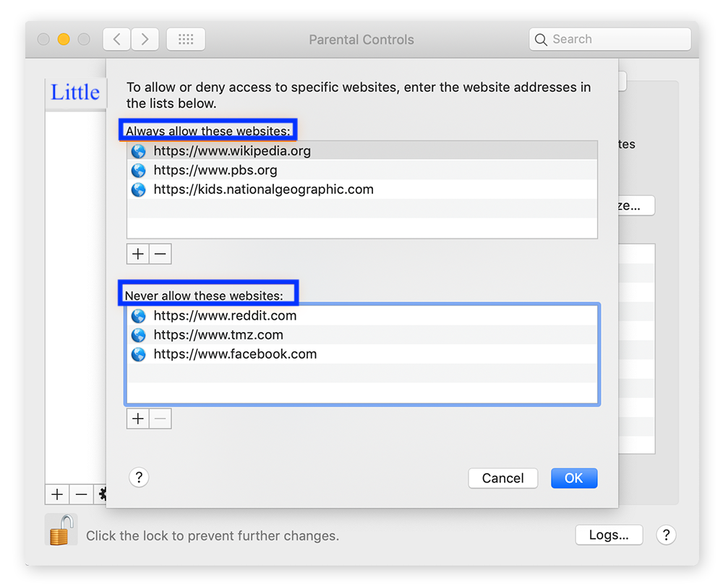Screen dimensions: 723x588
Task: Add a website to the never allow list
Action: tap(137, 418)
